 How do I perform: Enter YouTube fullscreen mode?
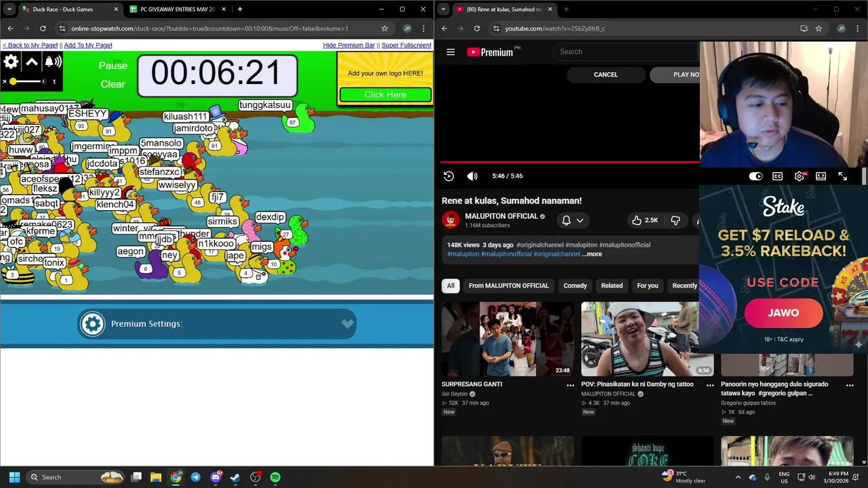pos(842,176)
